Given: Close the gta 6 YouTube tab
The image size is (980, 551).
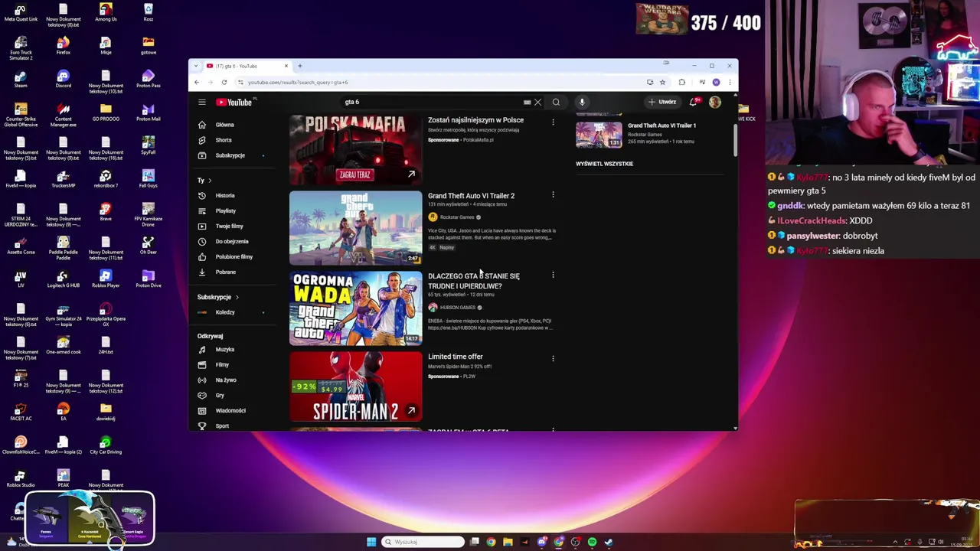Looking at the screenshot, I should 286,66.
